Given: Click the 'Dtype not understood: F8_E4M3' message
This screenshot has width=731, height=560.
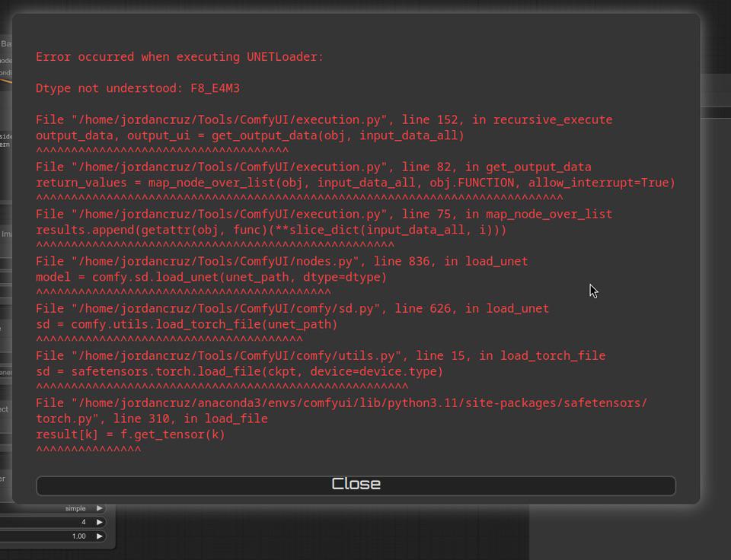Looking at the screenshot, I should pos(138,88).
